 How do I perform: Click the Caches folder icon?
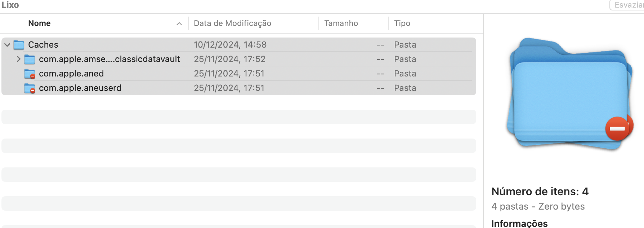[19, 45]
